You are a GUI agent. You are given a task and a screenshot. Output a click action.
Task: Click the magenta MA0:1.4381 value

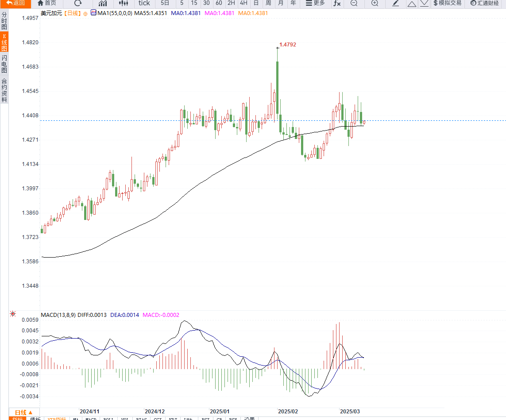pos(220,13)
